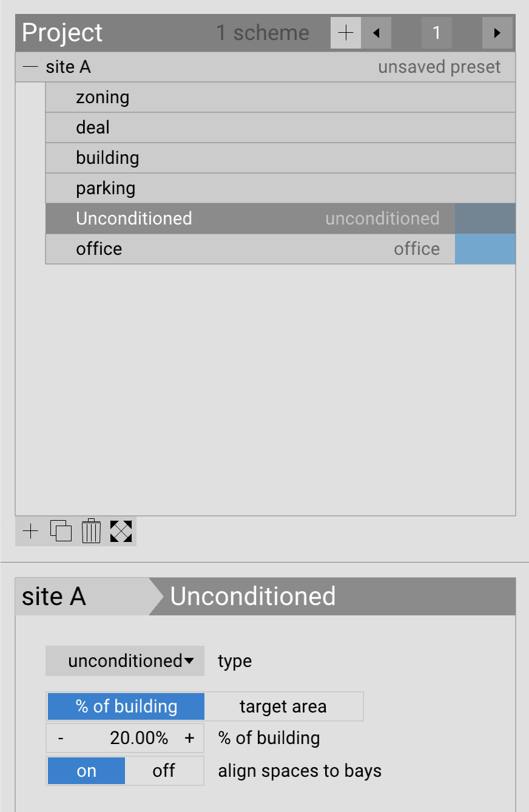Click the zoom-extents icon with four arrows
Screen dimensions: 529x812
point(121,531)
